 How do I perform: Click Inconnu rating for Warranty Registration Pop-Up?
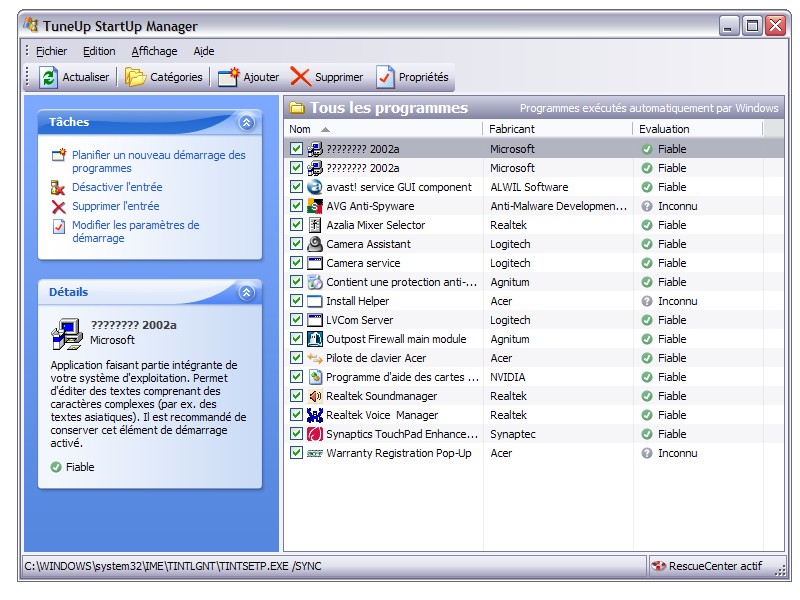pos(677,453)
